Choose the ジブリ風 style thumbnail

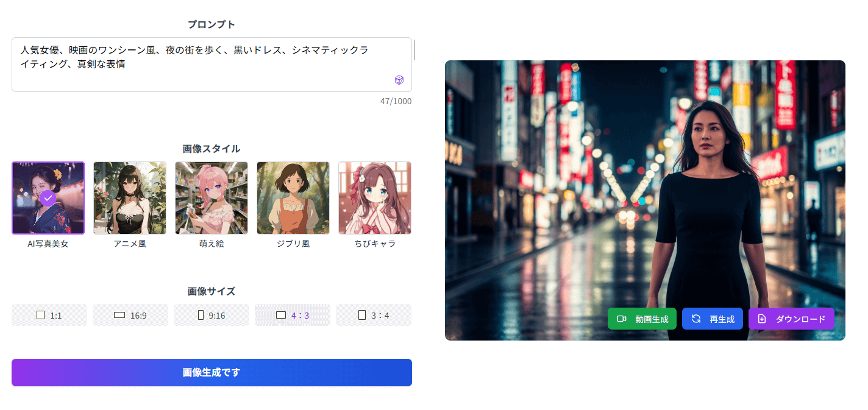(293, 198)
